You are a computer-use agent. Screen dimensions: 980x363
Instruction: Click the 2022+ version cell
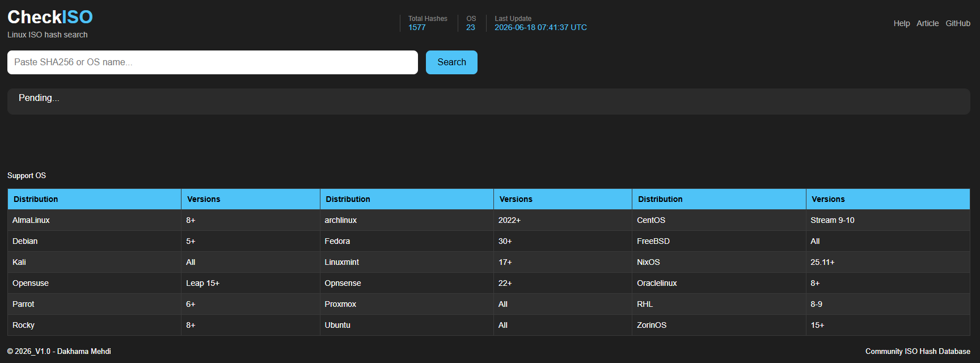point(563,220)
